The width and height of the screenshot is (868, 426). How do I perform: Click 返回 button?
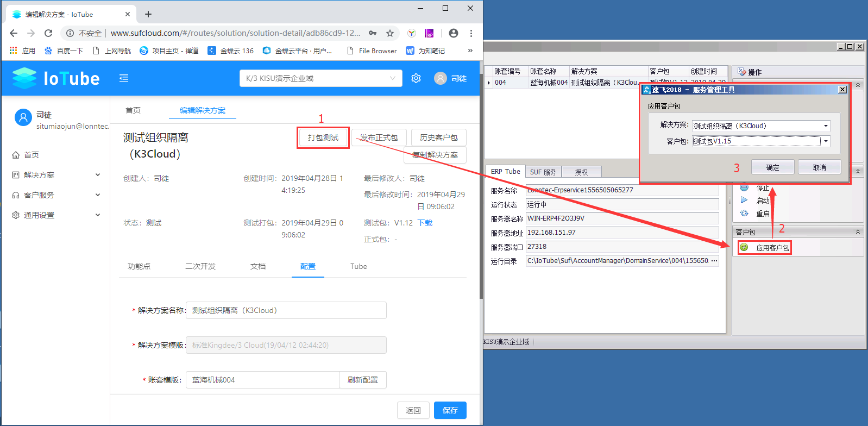413,410
